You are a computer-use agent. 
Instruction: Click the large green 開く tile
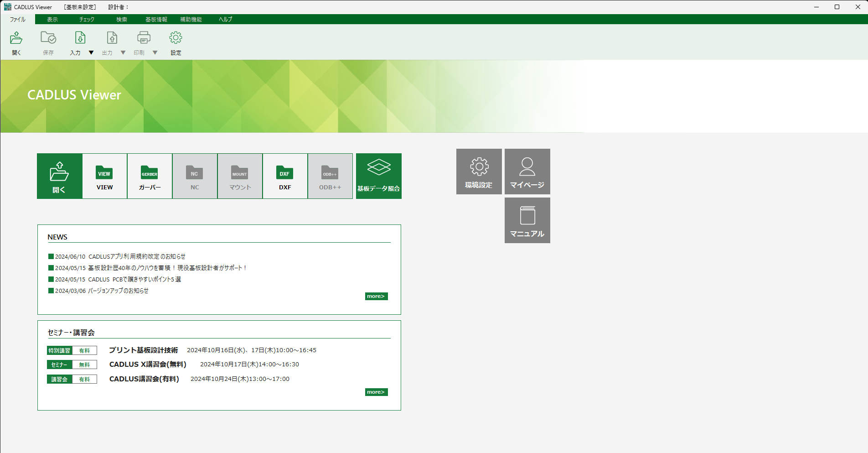click(x=60, y=176)
